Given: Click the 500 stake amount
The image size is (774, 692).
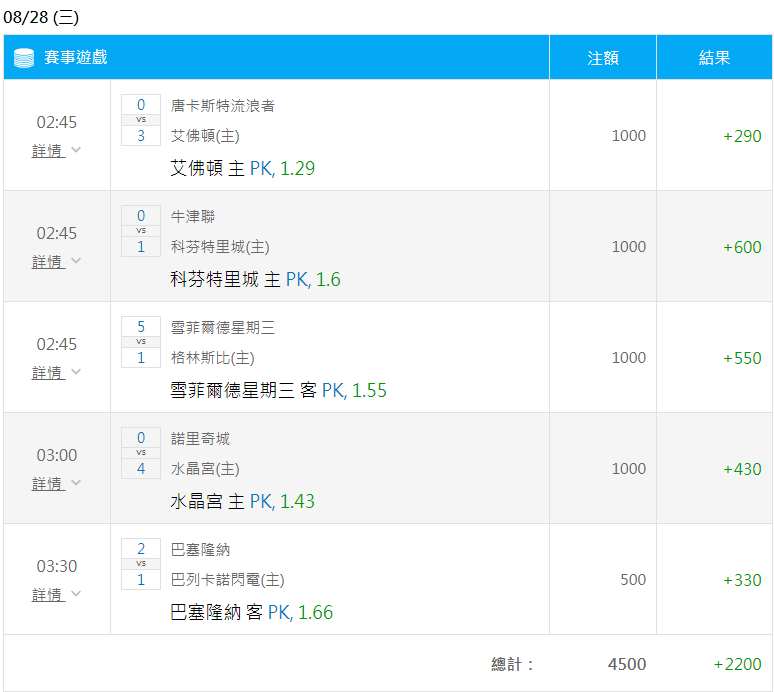Looking at the screenshot, I should 632,580.
